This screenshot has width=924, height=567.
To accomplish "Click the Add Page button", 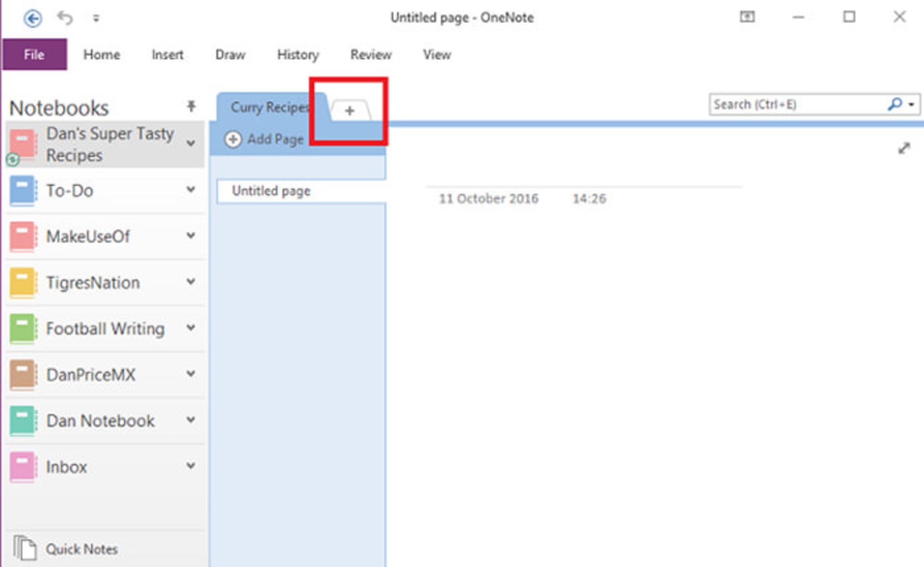I will click(265, 139).
